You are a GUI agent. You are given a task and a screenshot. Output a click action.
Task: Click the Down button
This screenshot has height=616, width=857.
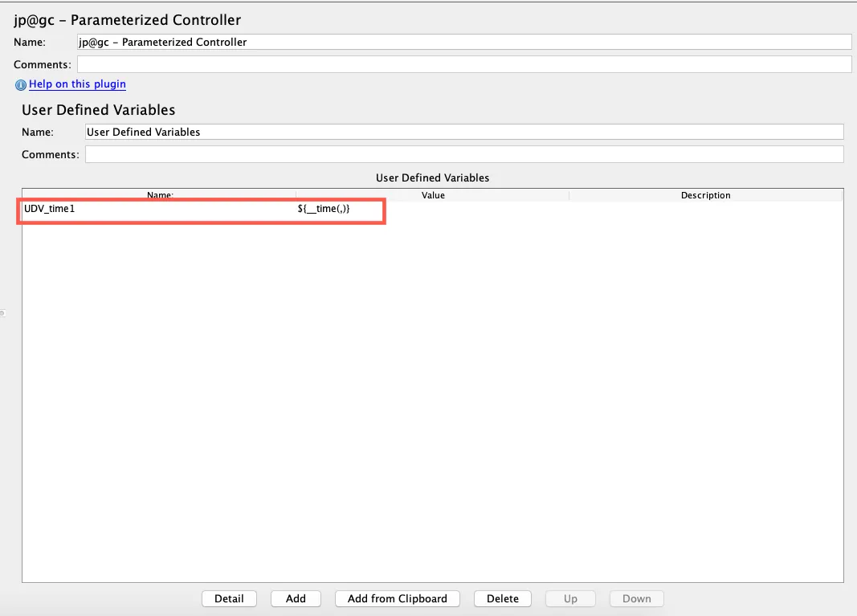pyautogui.click(x=637, y=598)
